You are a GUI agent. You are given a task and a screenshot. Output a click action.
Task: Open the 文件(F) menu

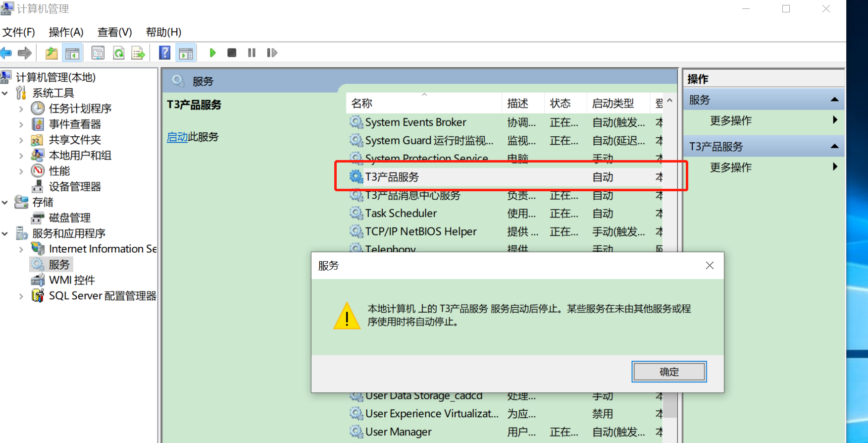click(19, 32)
